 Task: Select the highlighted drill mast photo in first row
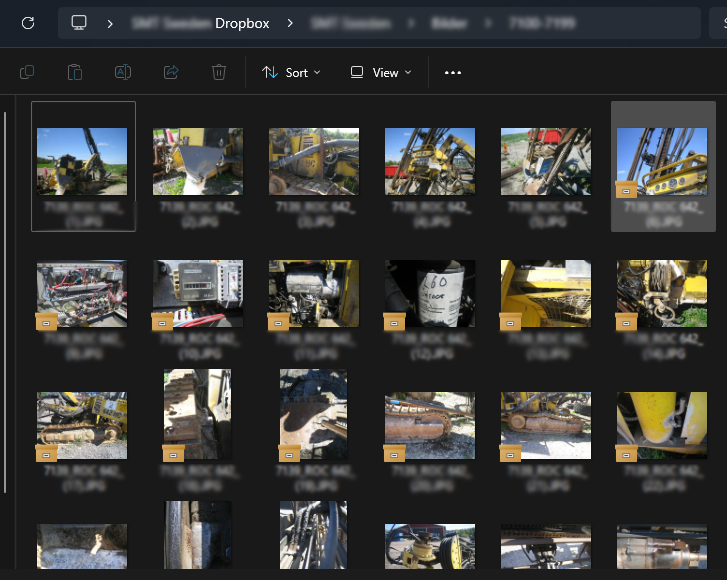(662, 162)
